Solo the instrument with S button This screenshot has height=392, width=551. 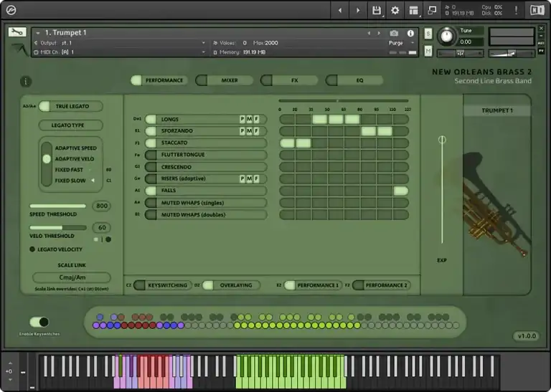[428, 34]
